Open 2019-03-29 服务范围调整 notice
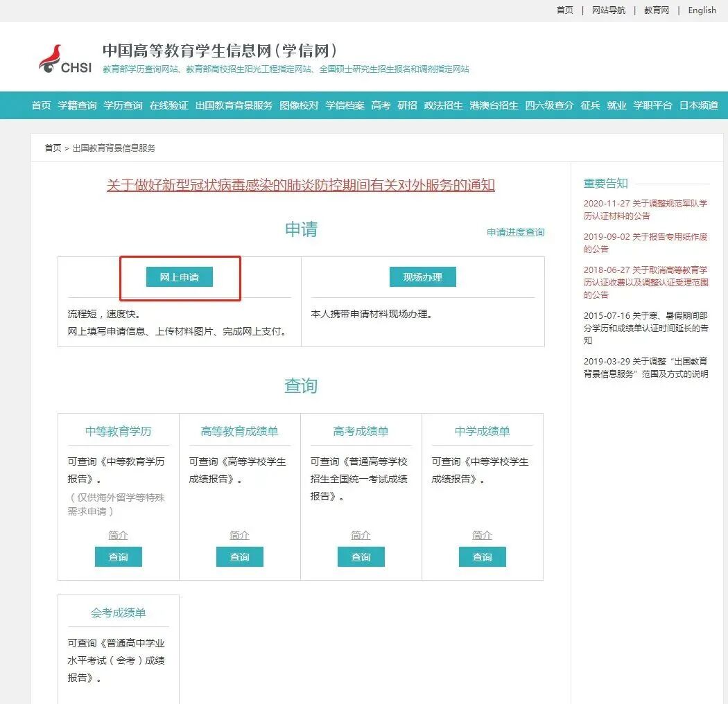The image size is (728, 704). pyautogui.click(x=645, y=367)
